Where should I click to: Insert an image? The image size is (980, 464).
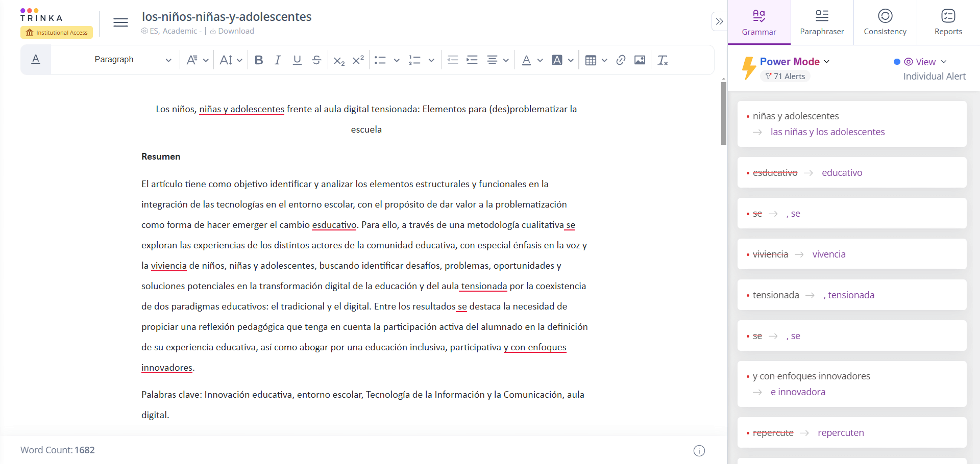[x=640, y=60]
